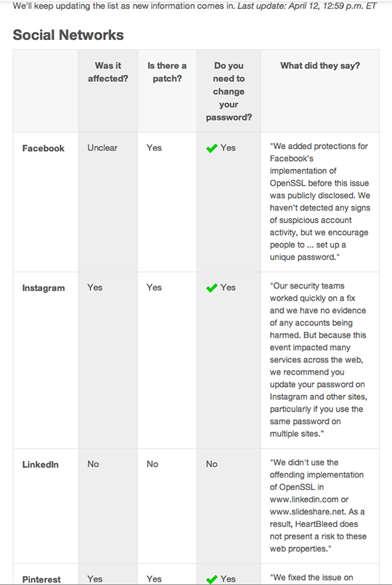
Task: Click the Instagram row label
Action: pos(44,288)
